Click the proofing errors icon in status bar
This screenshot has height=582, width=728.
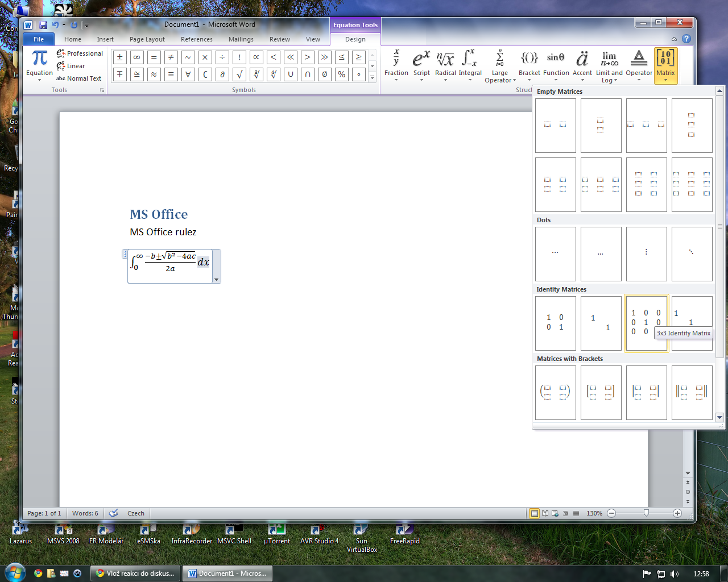[113, 513]
